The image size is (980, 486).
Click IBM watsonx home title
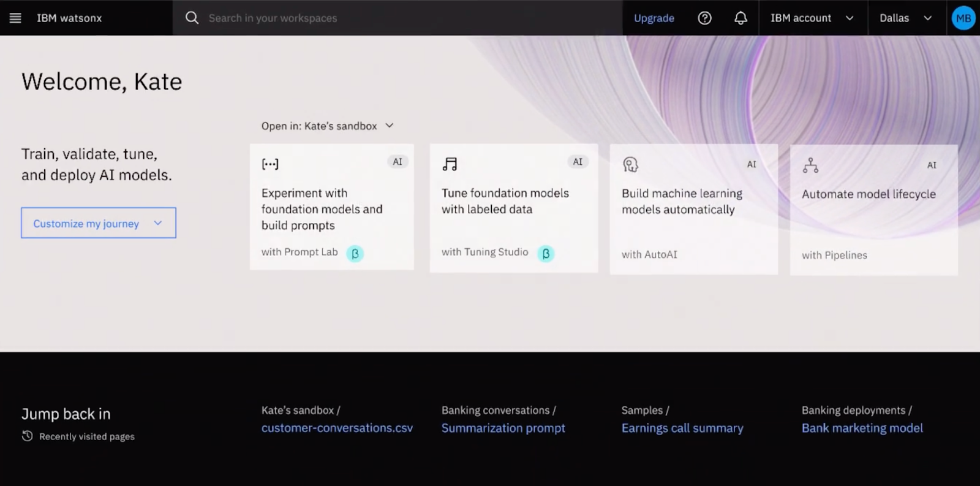[69, 18]
